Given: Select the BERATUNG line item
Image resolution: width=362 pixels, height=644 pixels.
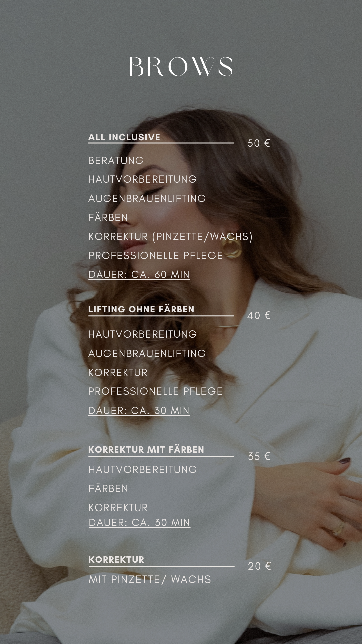Looking at the screenshot, I should pos(116,161).
